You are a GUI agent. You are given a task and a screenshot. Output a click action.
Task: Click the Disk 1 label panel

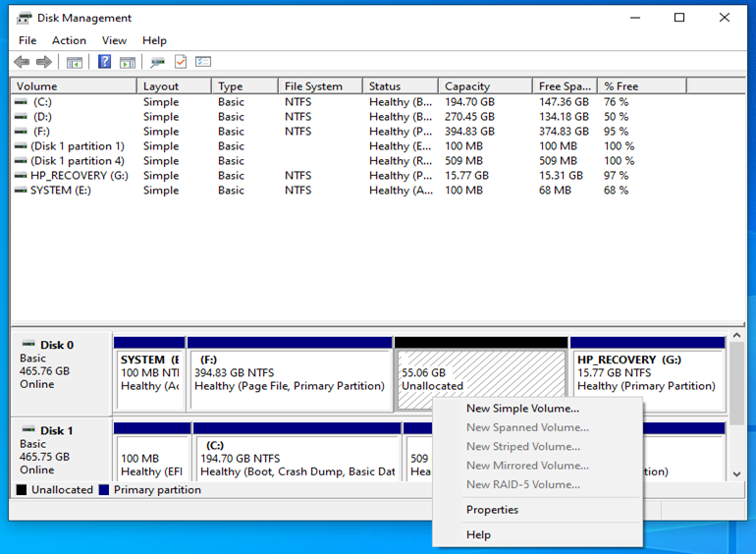[x=59, y=450]
